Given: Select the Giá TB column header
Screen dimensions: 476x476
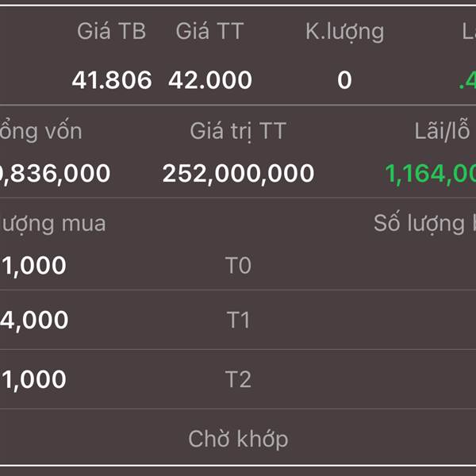Looking at the screenshot, I should (x=111, y=31).
